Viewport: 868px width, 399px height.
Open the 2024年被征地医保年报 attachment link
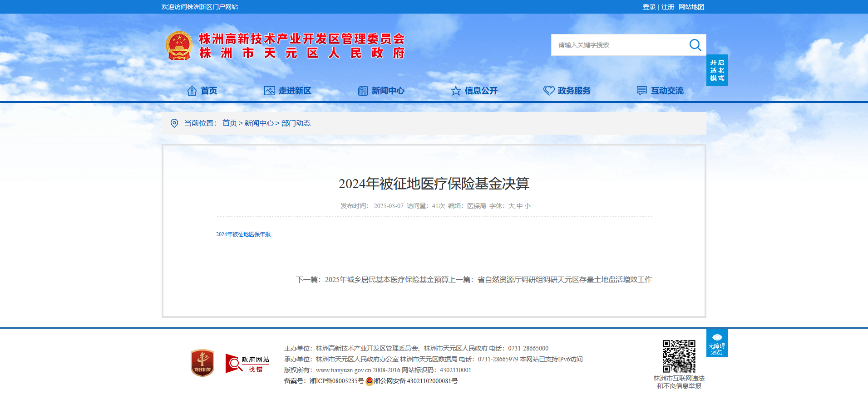point(243,234)
